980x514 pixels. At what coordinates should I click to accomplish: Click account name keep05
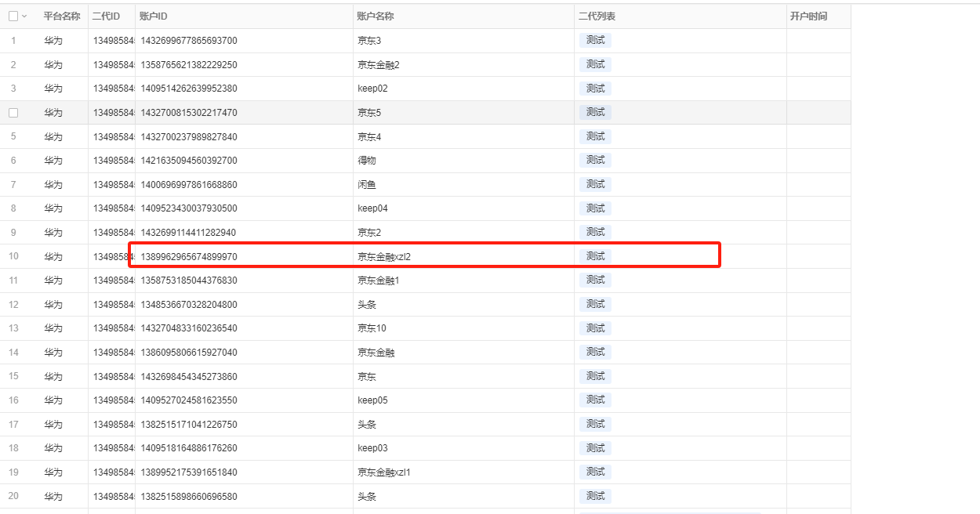point(372,400)
